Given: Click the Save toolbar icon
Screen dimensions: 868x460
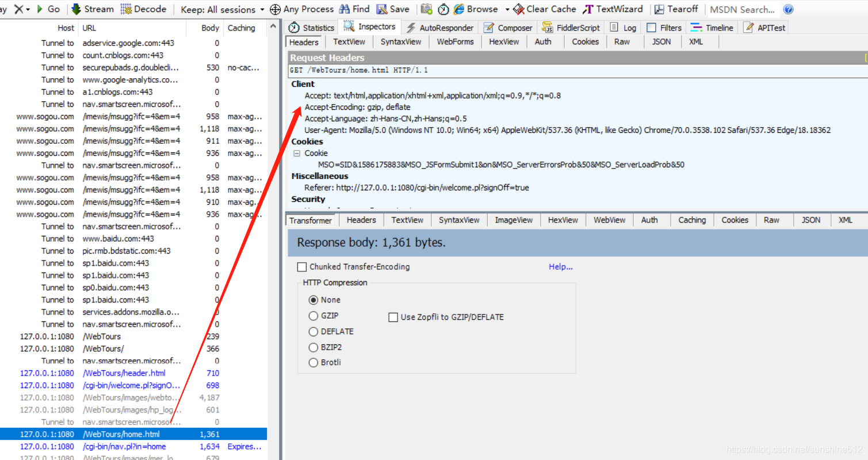Looking at the screenshot, I should click(x=382, y=9).
